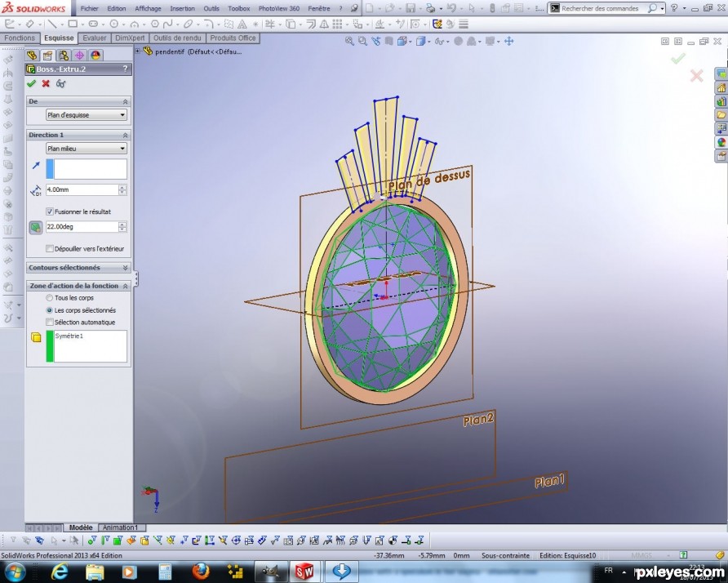Click reverse direction arrow icon
This screenshot has height=583, width=728.
pyautogui.click(x=36, y=166)
